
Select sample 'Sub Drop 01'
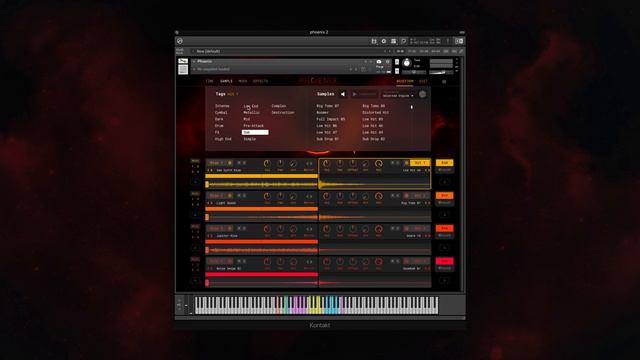[x=328, y=139]
